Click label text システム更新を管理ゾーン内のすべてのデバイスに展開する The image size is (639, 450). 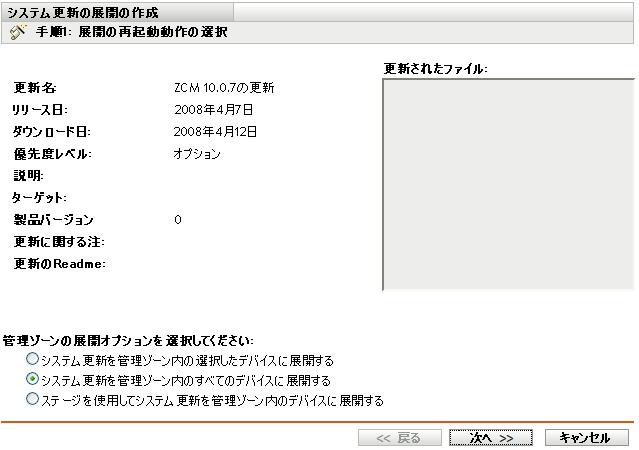186,380
